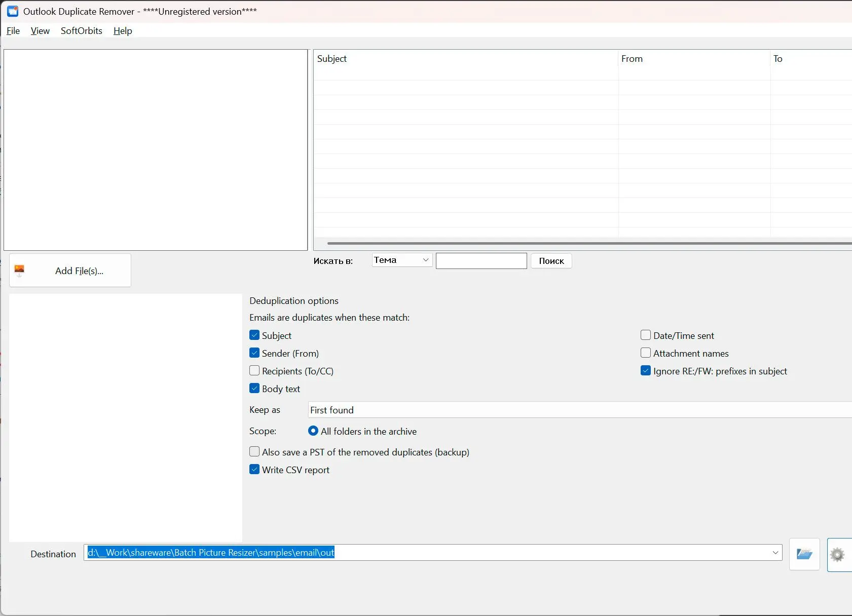Click the Destination label

(53, 554)
